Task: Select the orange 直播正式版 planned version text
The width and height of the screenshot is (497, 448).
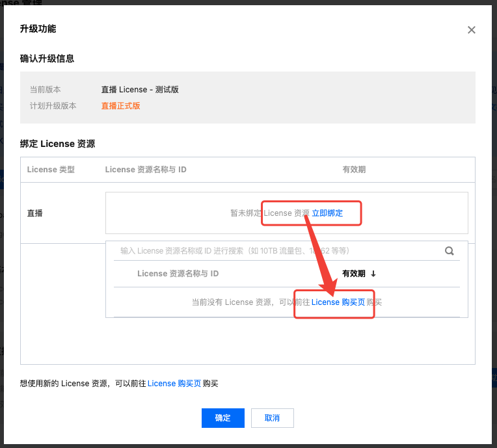Action: point(120,106)
